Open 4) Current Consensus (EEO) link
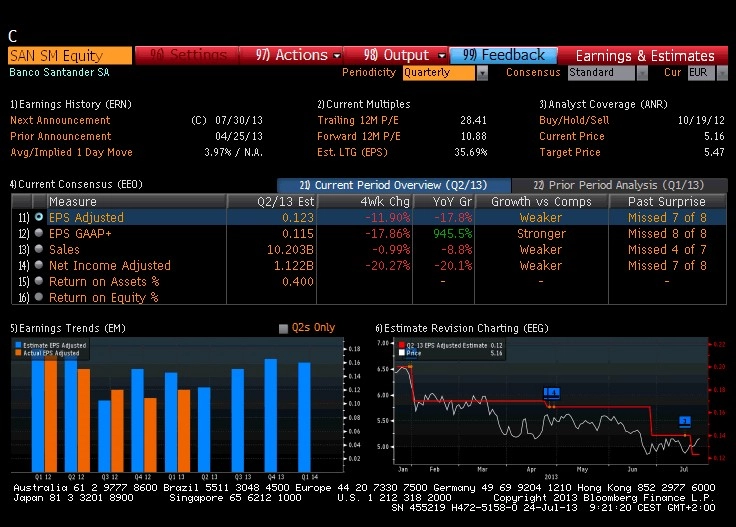 coord(76,184)
